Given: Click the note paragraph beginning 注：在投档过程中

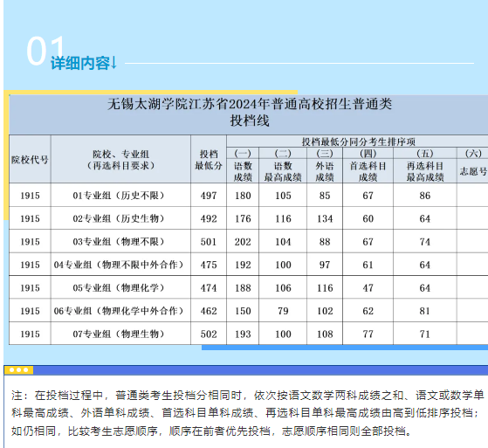Looking at the screenshot, I should click(x=248, y=413).
